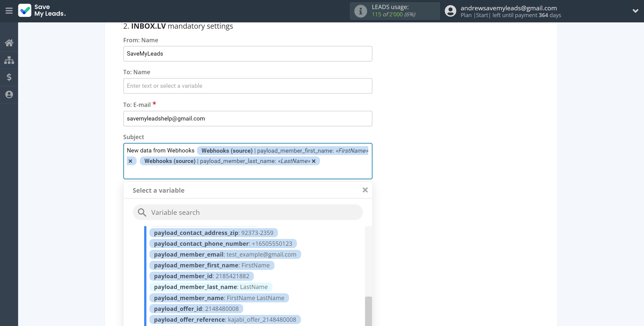Viewport: 644px width, 326px height.
Task: Open the profile sidebar icon
Action: pos(9,95)
